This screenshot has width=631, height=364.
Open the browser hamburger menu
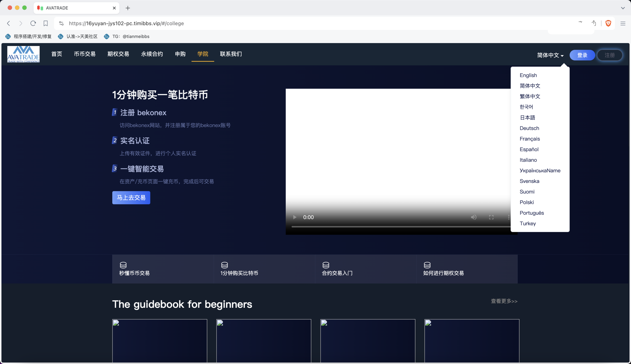pyautogui.click(x=623, y=23)
